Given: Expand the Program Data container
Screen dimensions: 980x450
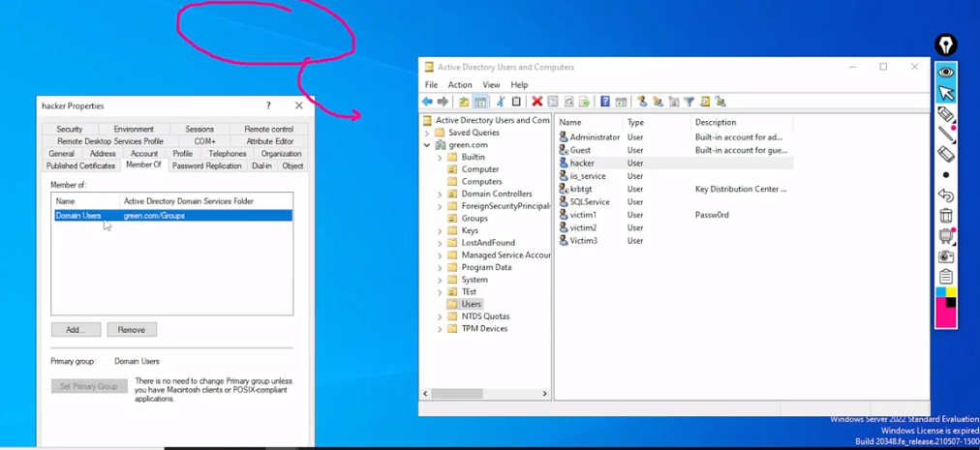Looking at the screenshot, I should click(440, 267).
